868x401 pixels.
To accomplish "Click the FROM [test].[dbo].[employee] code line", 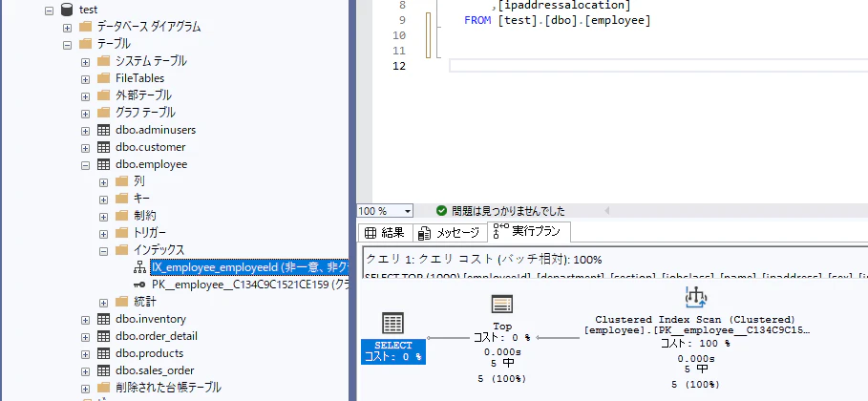I will pyautogui.click(x=558, y=20).
